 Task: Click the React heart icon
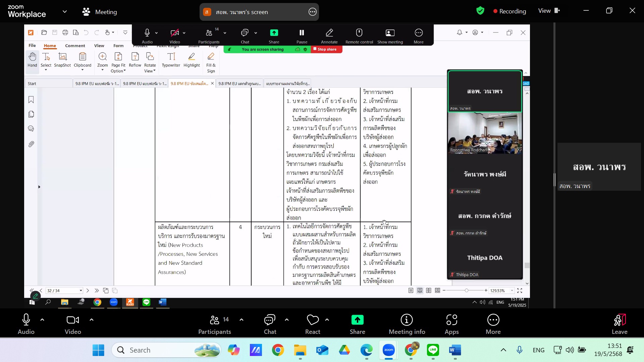(313, 320)
